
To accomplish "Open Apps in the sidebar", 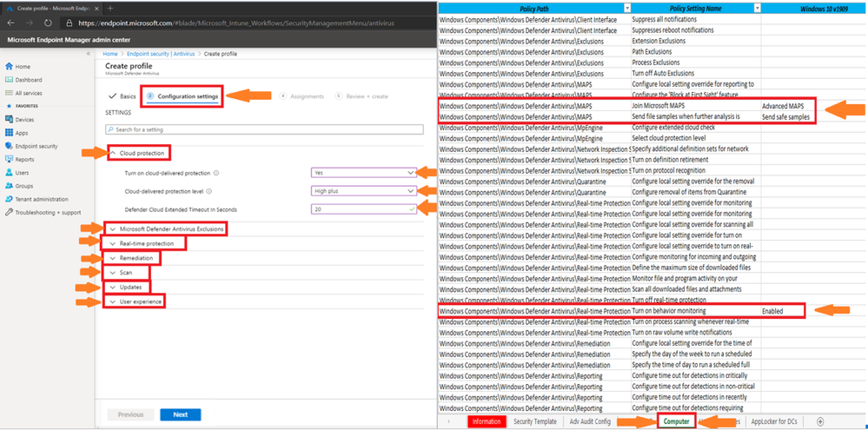I will click(17, 133).
